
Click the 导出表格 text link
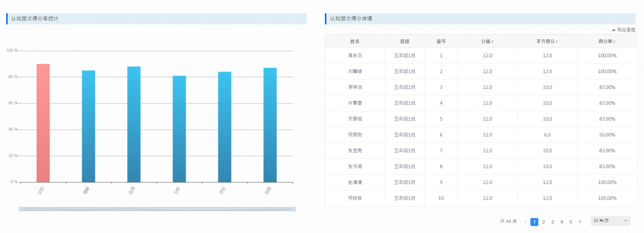[626, 30]
